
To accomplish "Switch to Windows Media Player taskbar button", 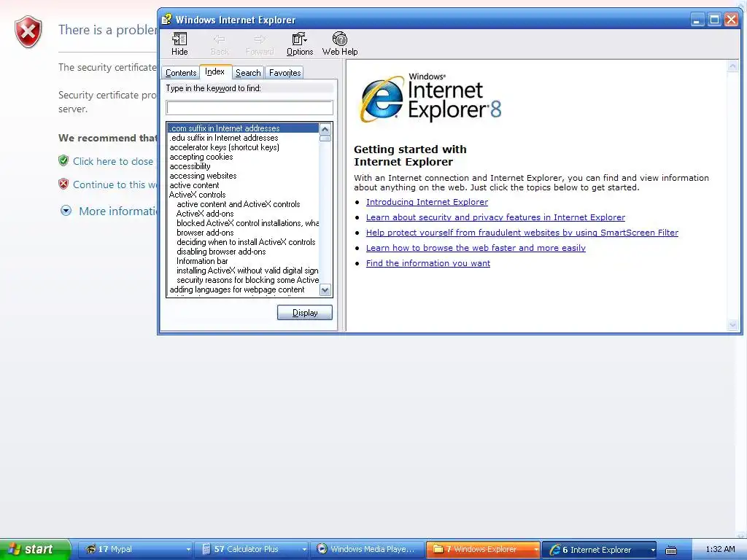I will 368,549.
